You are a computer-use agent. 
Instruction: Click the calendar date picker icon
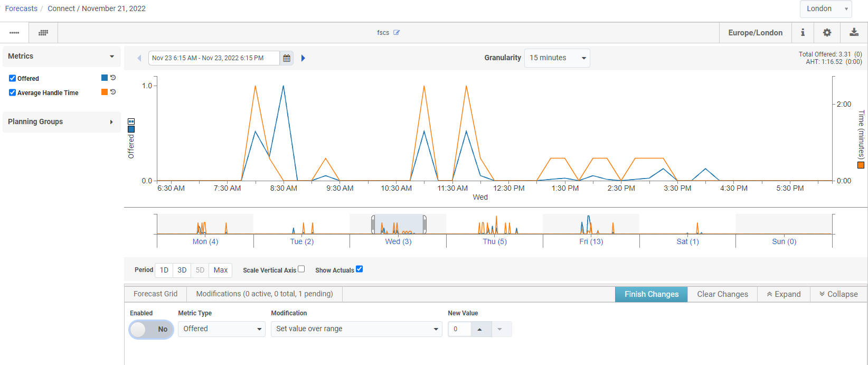pyautogui.click(x=287, y=58)
